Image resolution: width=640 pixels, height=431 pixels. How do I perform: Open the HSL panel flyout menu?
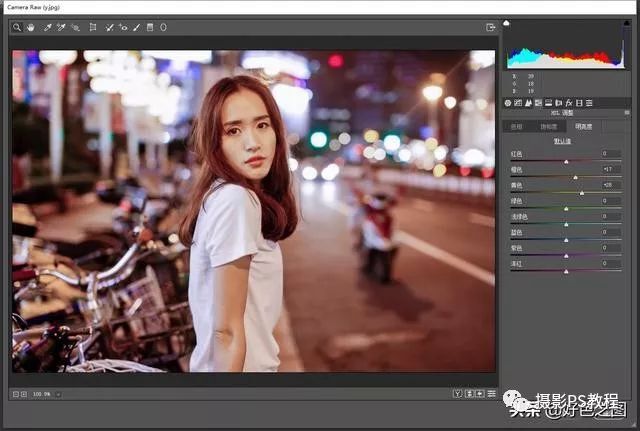click(x=628, y=113)
